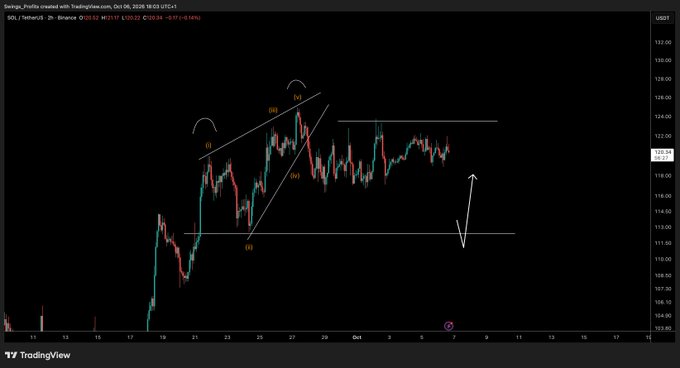Viewport: 680px width, 368px height.
Task: Click the 132.00 price axis label
Action: [x=663, y=42]
